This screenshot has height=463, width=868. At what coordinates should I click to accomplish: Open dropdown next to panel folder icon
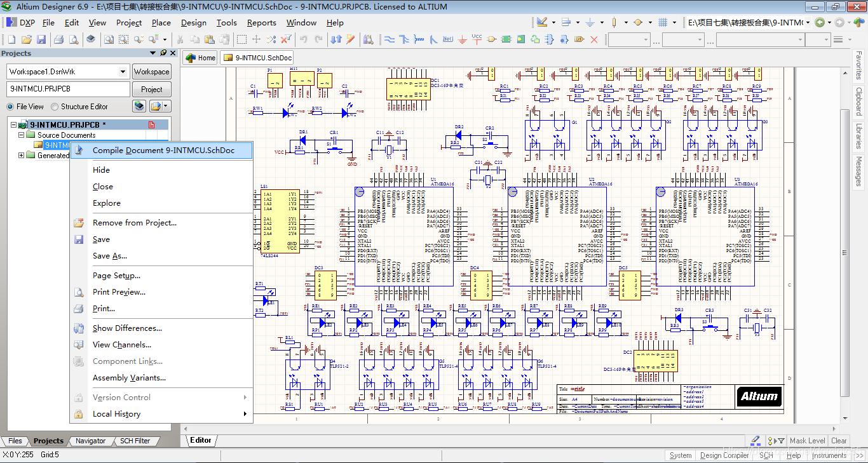tap(166, 106)
